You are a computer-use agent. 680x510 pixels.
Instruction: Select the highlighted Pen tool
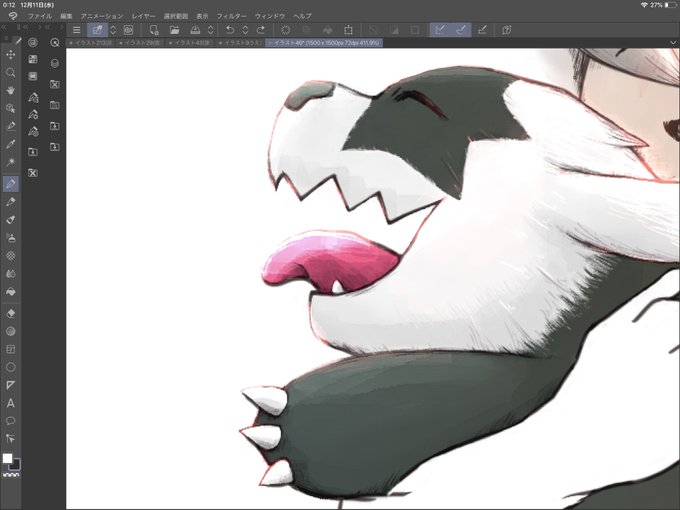[11, 184]
